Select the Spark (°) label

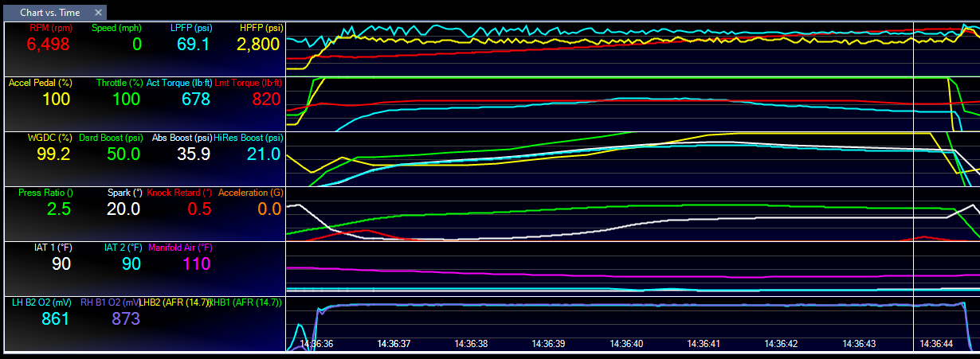coord(125,193)
